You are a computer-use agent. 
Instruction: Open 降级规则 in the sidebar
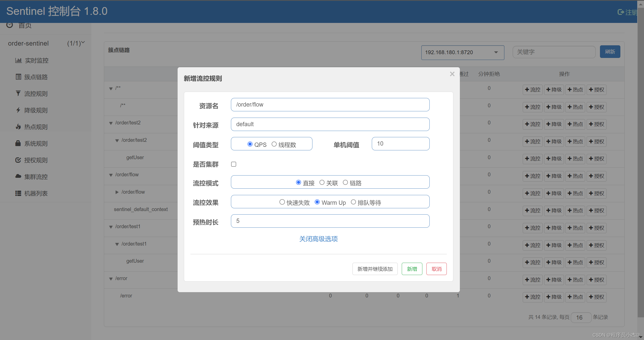36,110
